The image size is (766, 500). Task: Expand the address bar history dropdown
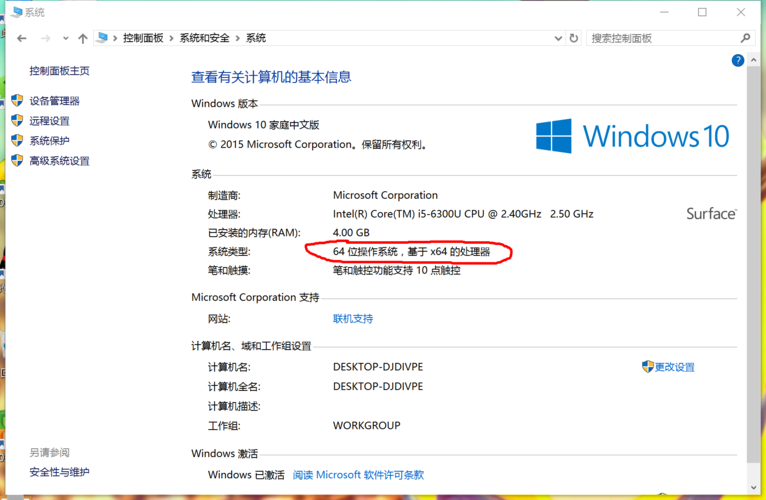558,38
